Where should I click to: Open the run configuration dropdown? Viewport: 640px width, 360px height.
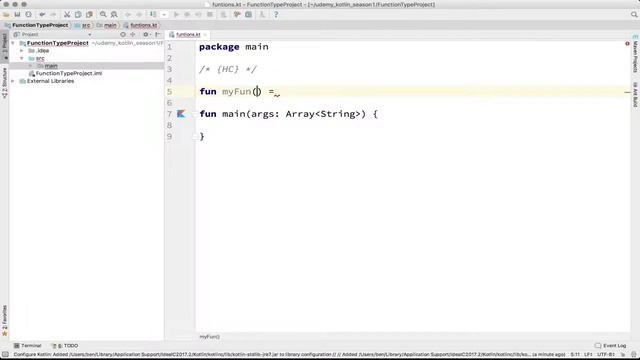tap(164, 15)
